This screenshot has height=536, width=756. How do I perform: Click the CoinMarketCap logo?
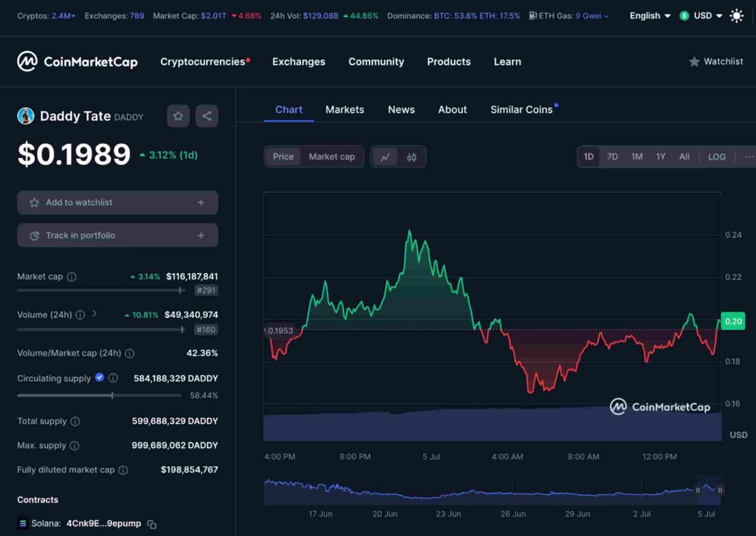pyautogui.click(x=77, y=62)
